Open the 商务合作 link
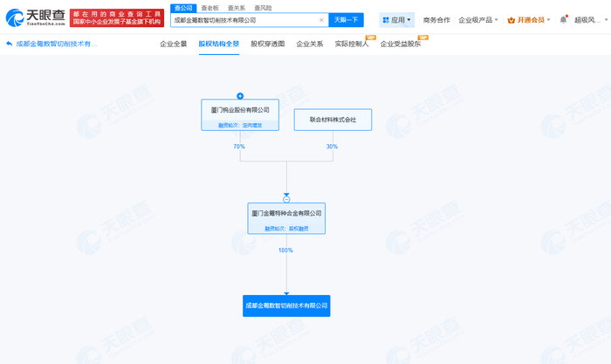611x364 pixels. coord(436,20)
